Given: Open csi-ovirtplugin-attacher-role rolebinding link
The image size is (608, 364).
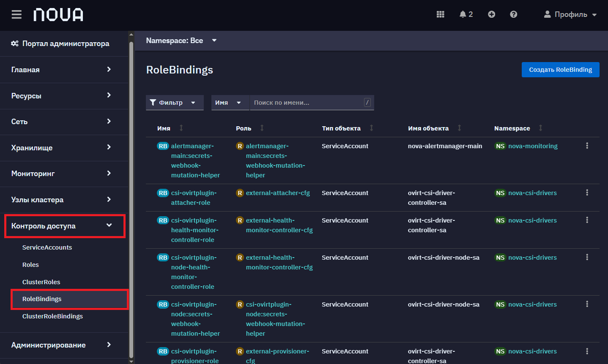Looking at the screenshot, I should pyautogui.click(x=194, y=198).
